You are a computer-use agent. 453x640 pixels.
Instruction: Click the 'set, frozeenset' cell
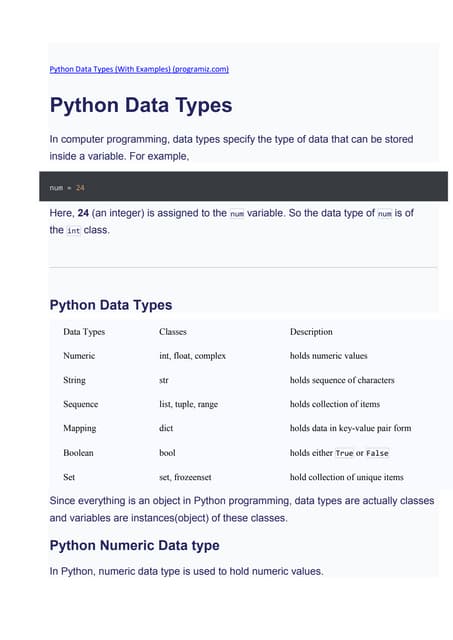point(185,477)
